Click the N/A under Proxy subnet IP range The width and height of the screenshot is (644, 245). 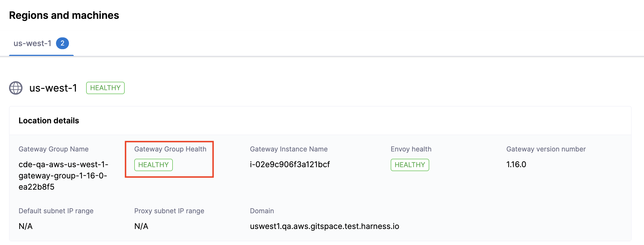point(141,226)
